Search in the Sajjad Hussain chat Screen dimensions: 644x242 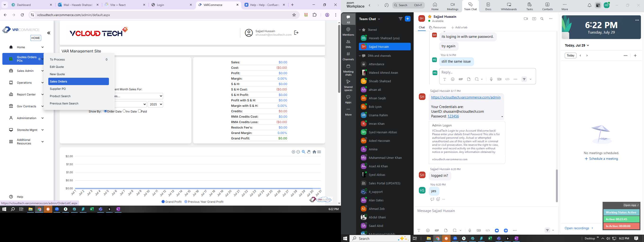542,19
